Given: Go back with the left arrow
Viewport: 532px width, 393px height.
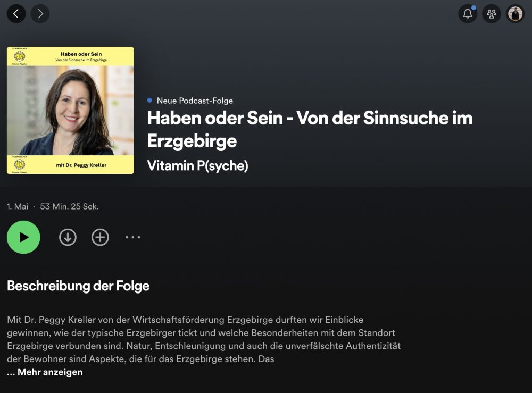Looking at the screenshot, I should point(16,14).
